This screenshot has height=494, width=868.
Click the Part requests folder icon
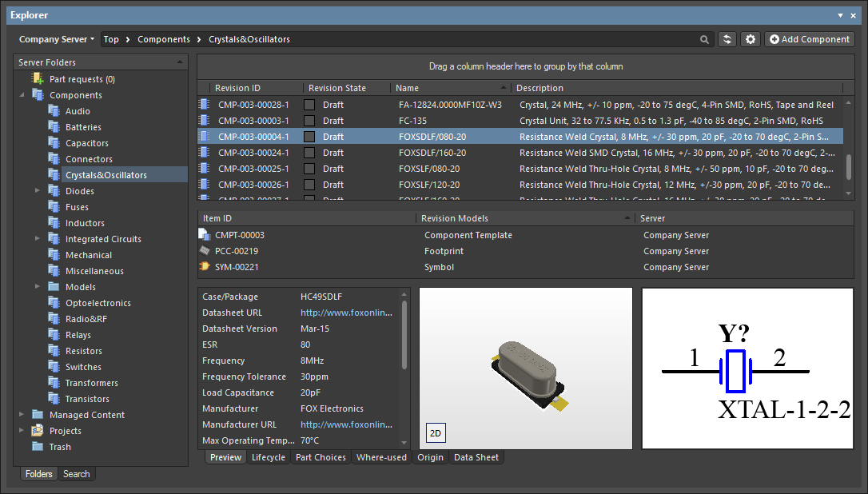tap(38, 79)
